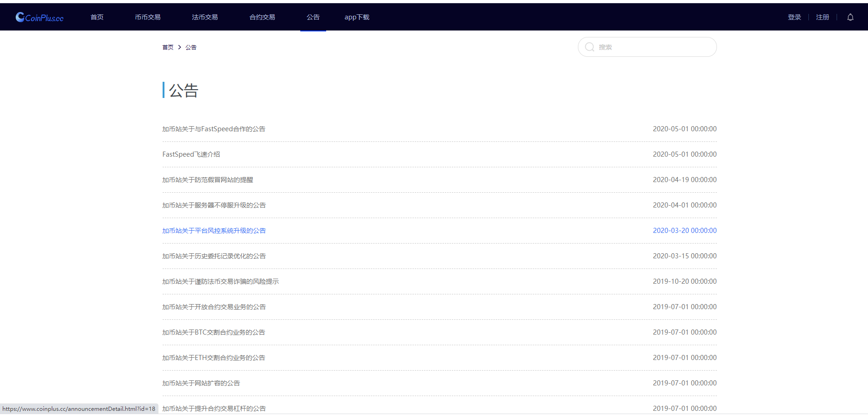
Task: Open 加币站关于开放合约交易业务的公告
Action: (x=214, y=307)
